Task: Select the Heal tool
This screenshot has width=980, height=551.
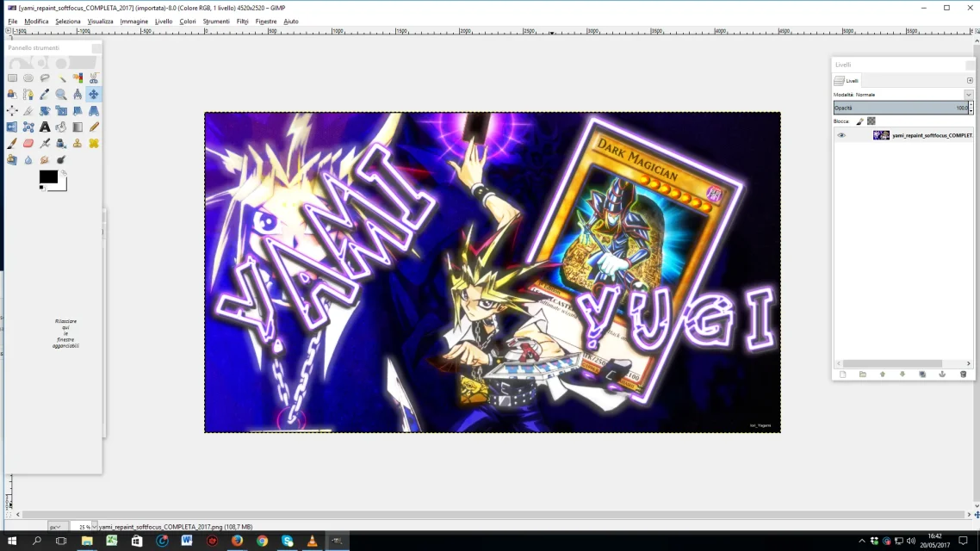Action: click(94, 143)
